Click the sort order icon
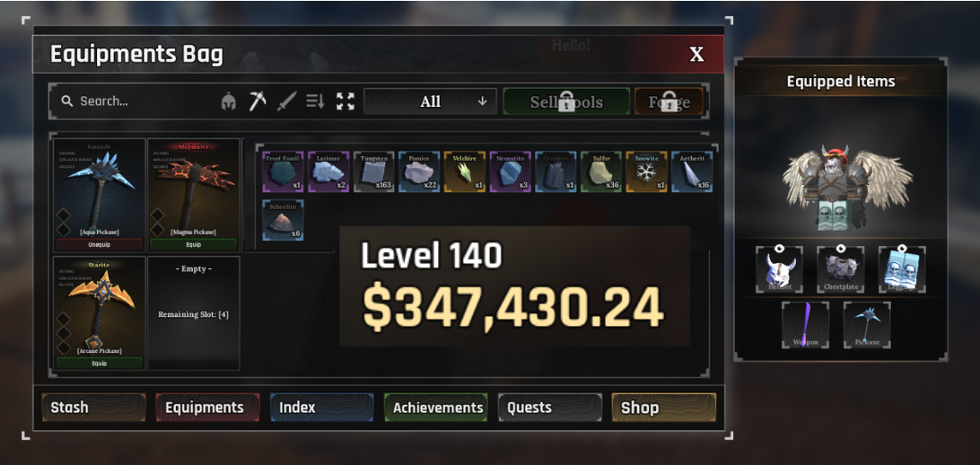980x465 pixels. coord(316,101)
